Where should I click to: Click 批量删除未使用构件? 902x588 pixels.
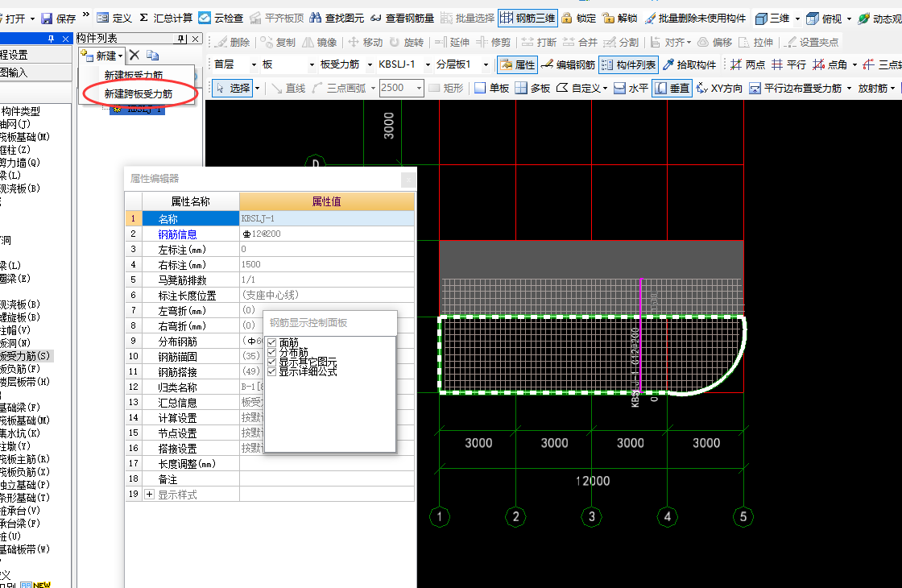click(x=695, y=19)
